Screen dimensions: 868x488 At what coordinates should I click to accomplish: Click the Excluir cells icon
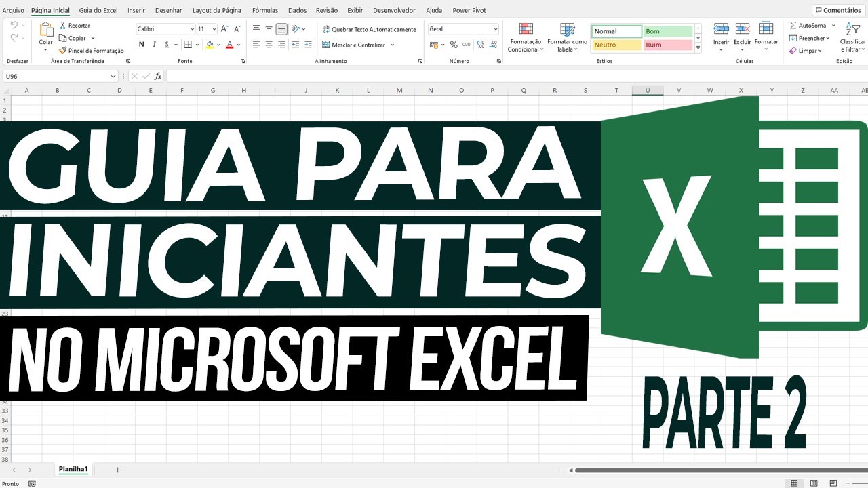(x=743, y=29)
